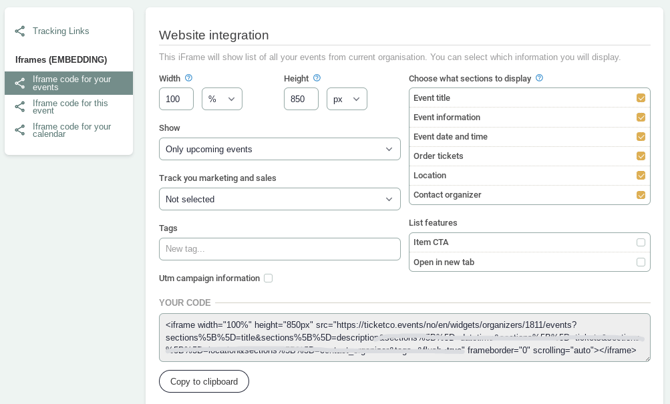Click the share icon beside Tracking Links
670x404 pixels.
[20, 31]
